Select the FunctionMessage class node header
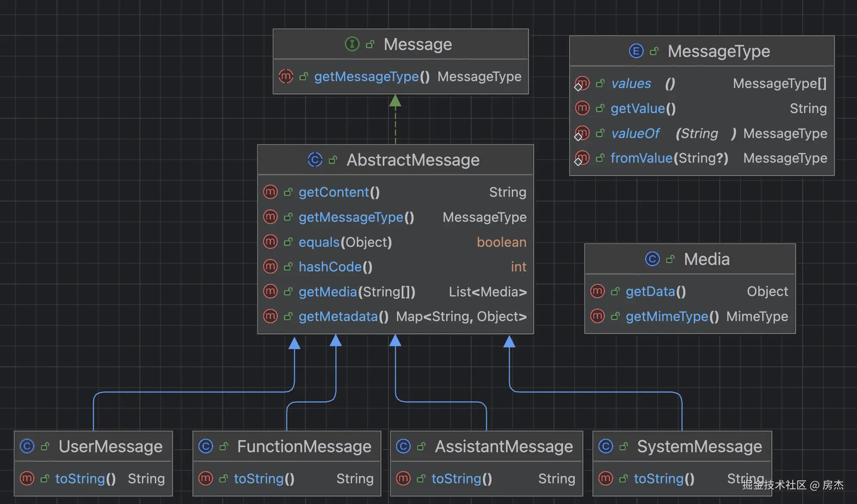 click(304, 446)
